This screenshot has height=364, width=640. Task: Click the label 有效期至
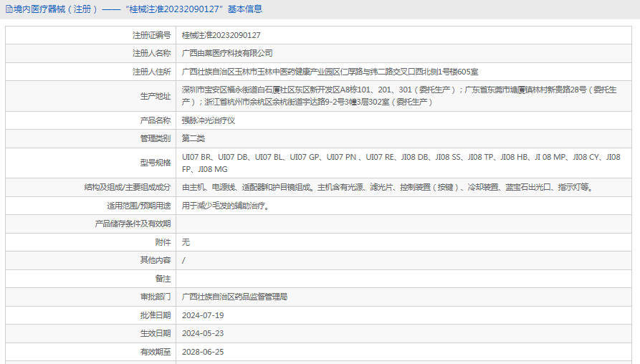tap(156, 352)
